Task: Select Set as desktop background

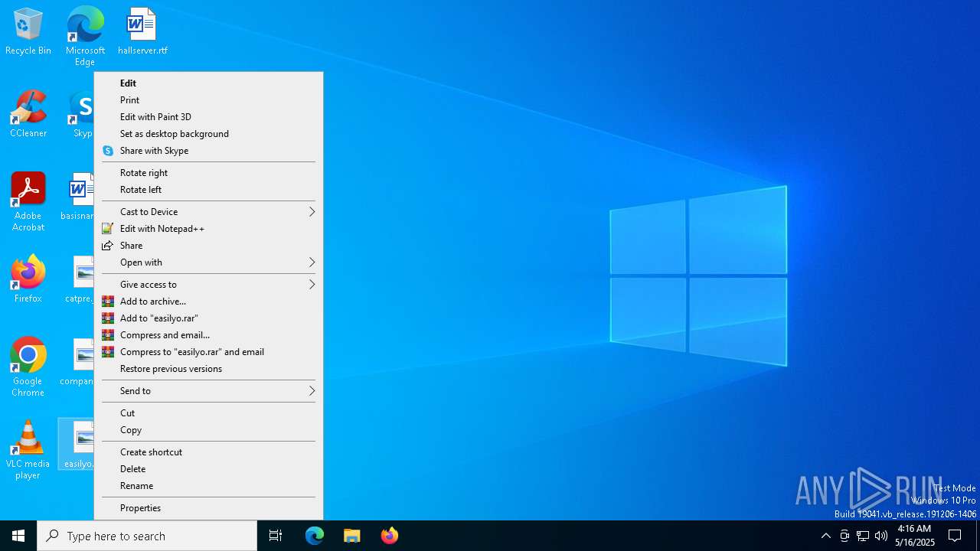Action: [x=208, y=134]
